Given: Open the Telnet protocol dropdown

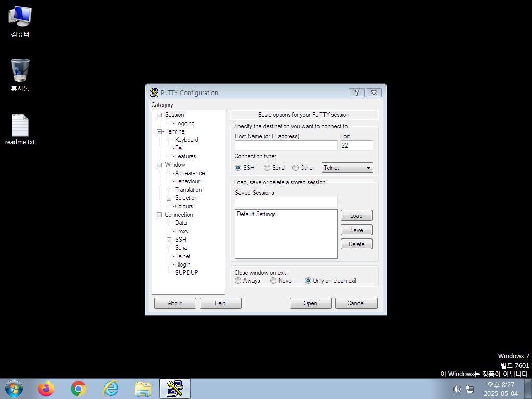Looking at the screenshot, I should [x=347, y=168].
